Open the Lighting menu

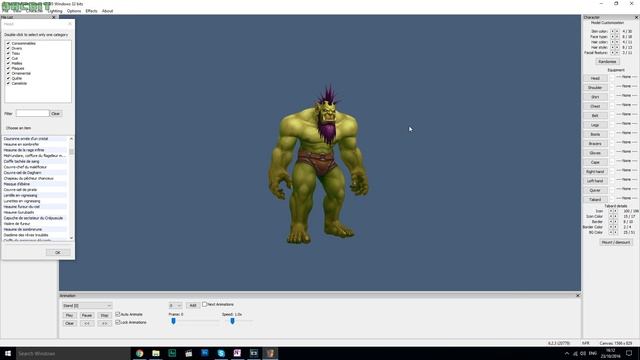[55, 11]
